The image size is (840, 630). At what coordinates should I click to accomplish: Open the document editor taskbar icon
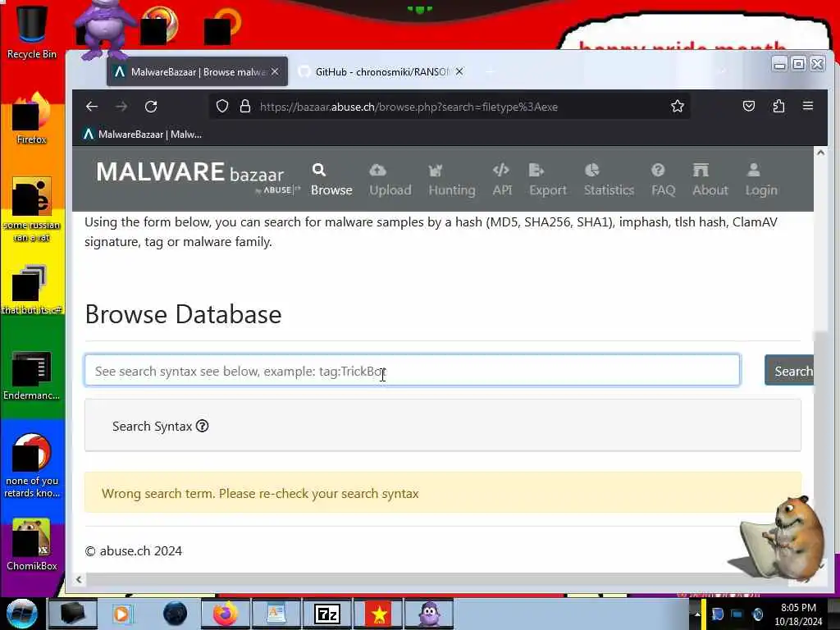point(276,614)
